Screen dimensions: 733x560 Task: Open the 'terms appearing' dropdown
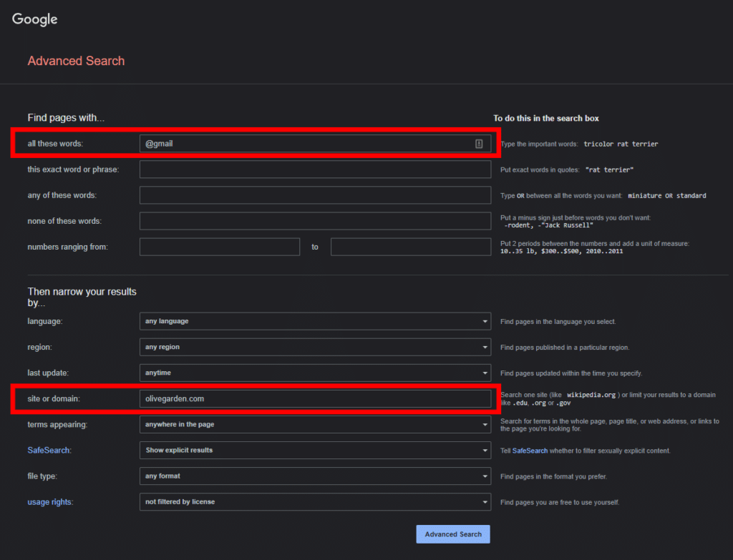[x=315, y=425]
